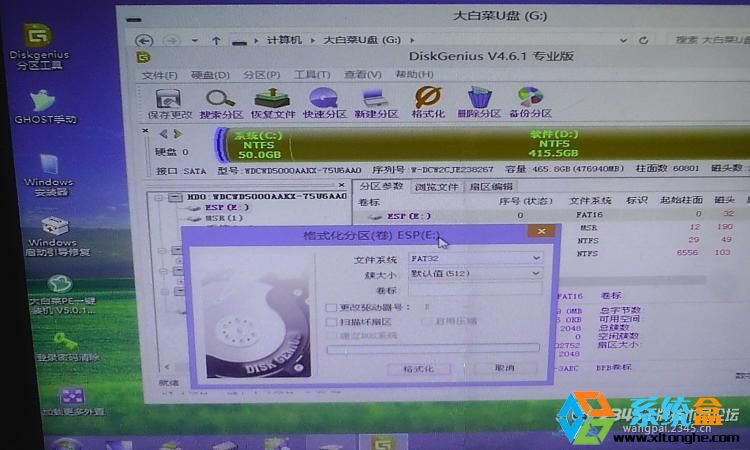
Task: Go to previous disk arrow
Action: coord(164,133)
